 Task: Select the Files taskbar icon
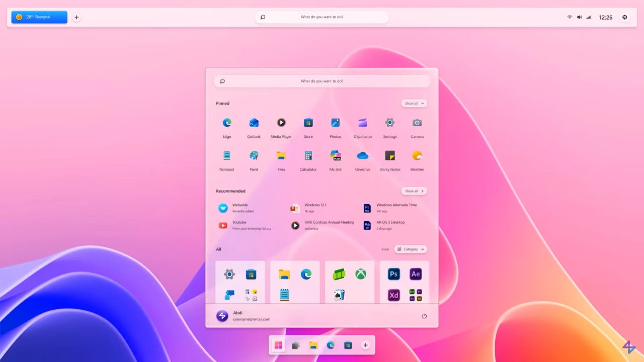tap(313, 345)
